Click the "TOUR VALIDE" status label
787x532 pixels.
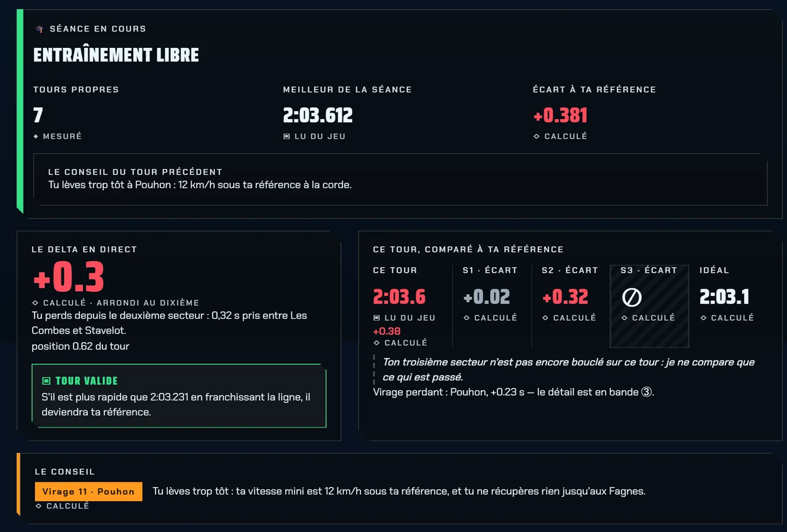(87, 381)
